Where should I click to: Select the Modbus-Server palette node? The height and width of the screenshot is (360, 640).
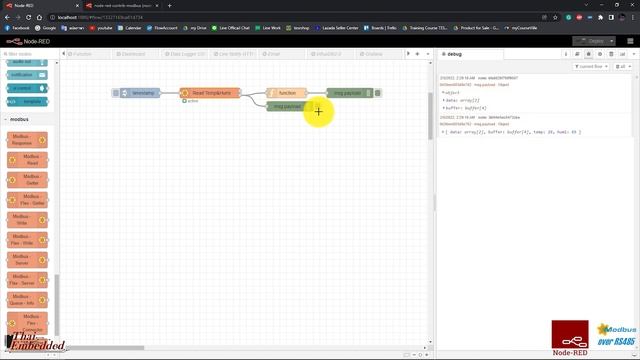(x=27, y=260)
